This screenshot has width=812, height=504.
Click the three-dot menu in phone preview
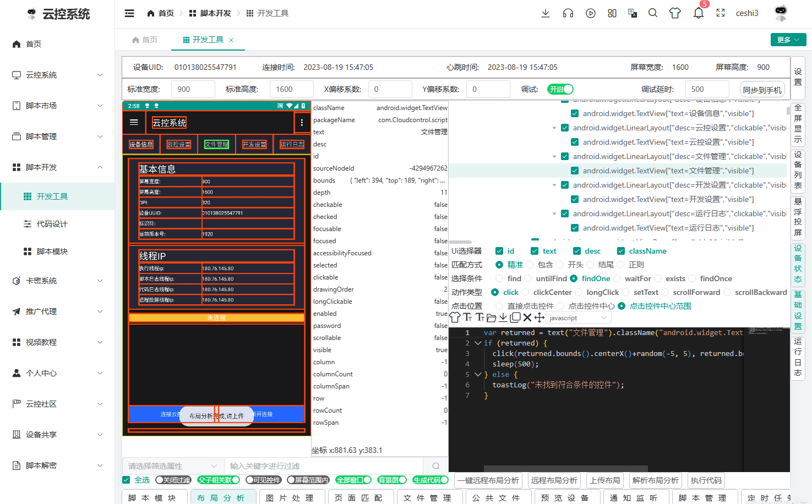click(302, 123)
